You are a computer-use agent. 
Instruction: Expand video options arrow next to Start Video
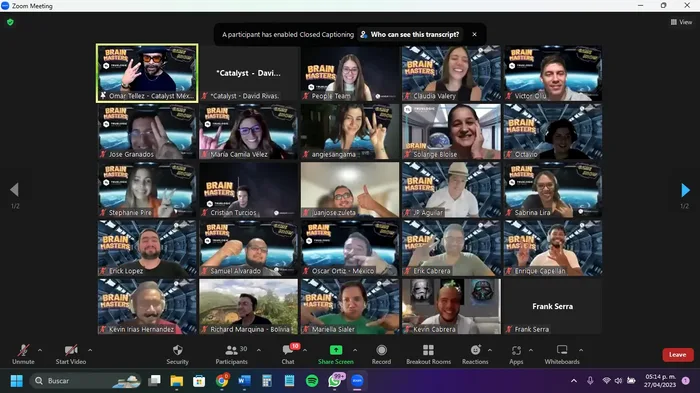tap(90, 350)
